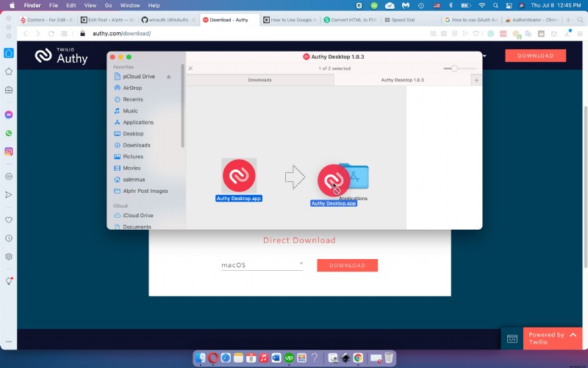Switch to winauth (WinAuth) browser tab
Screen dimensions: 588x368
pyautogui.click(x=168, y=20)
